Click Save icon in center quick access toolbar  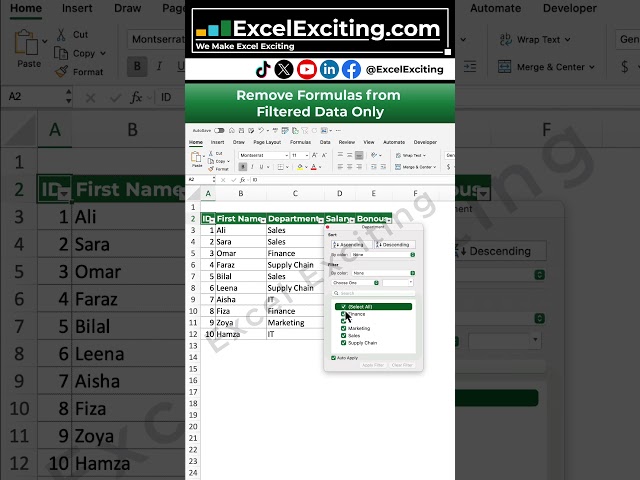241,131
